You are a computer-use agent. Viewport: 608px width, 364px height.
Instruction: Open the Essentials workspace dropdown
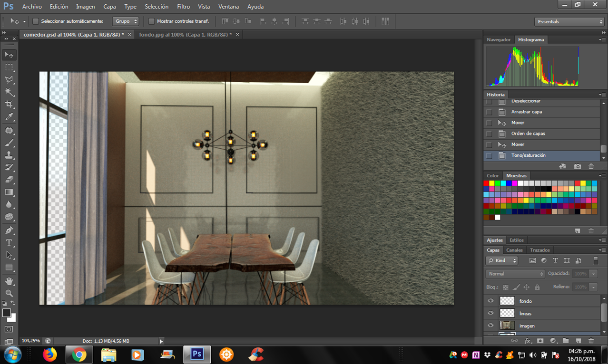click(x=569, y=22)
